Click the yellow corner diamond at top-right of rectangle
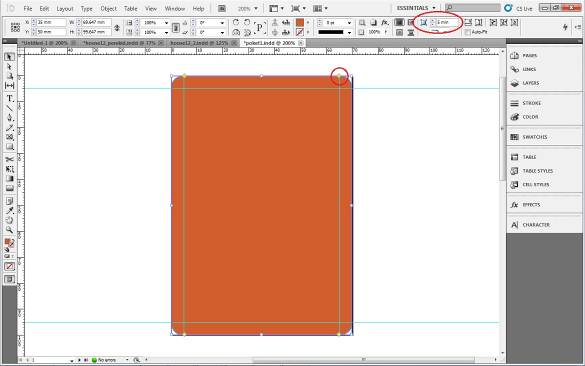 pos(339,76)
